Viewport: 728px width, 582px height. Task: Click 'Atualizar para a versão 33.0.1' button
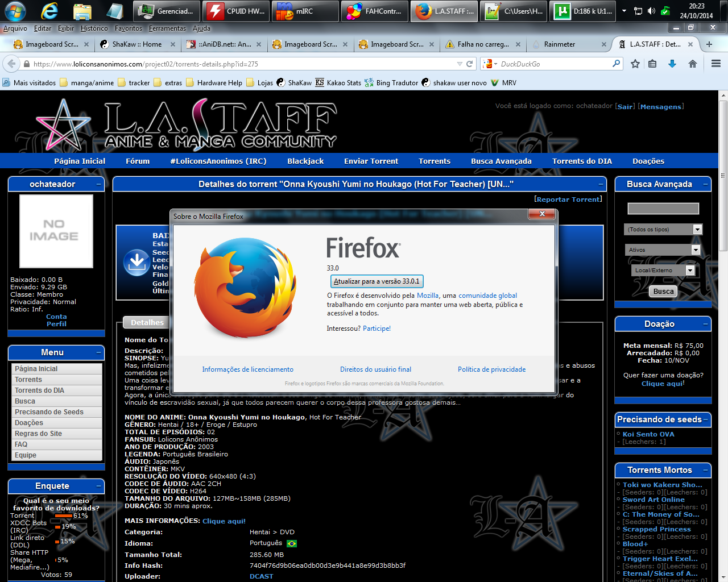pyautogui.click(x=377, y=281)
